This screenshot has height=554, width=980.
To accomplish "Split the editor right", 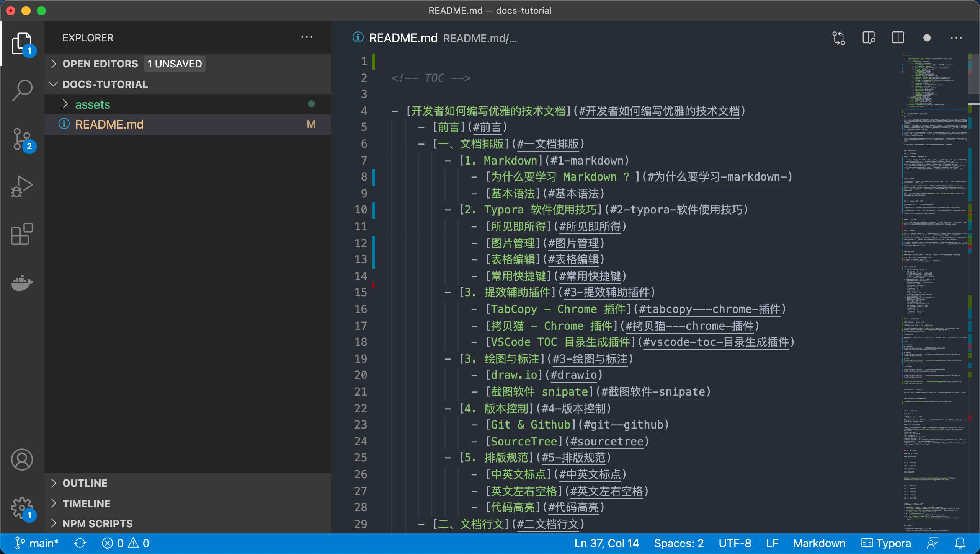I will click(x=898, y=38).
